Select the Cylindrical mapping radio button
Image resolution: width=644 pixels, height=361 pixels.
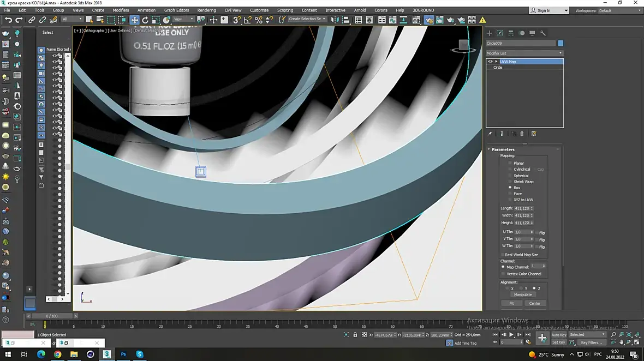click(510, 170)
